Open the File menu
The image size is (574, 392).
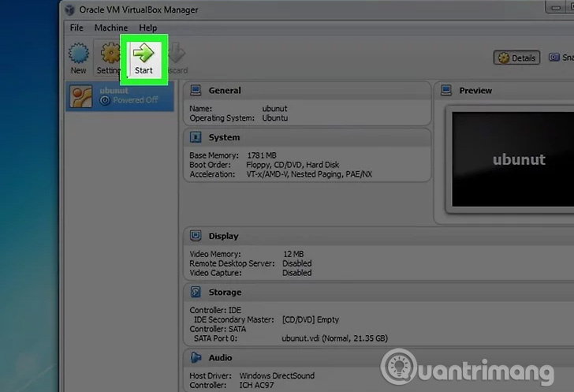pos(76,28)
